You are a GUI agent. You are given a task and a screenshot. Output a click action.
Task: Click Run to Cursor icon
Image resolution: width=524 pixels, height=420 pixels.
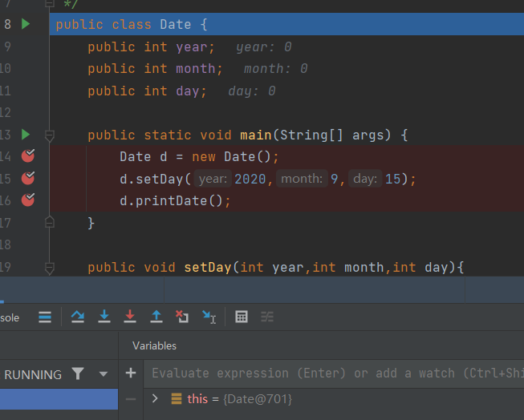pyautogui.click(x=209, y=317)
